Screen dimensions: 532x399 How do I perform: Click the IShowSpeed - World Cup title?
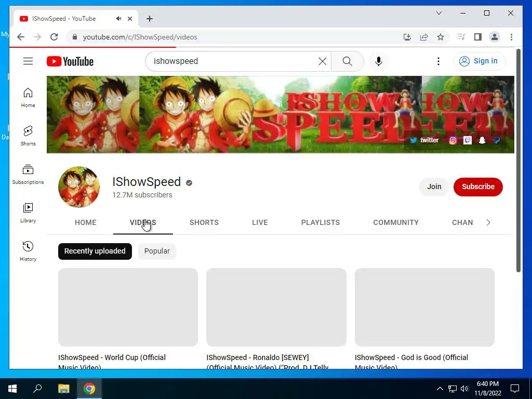point(112,361)
